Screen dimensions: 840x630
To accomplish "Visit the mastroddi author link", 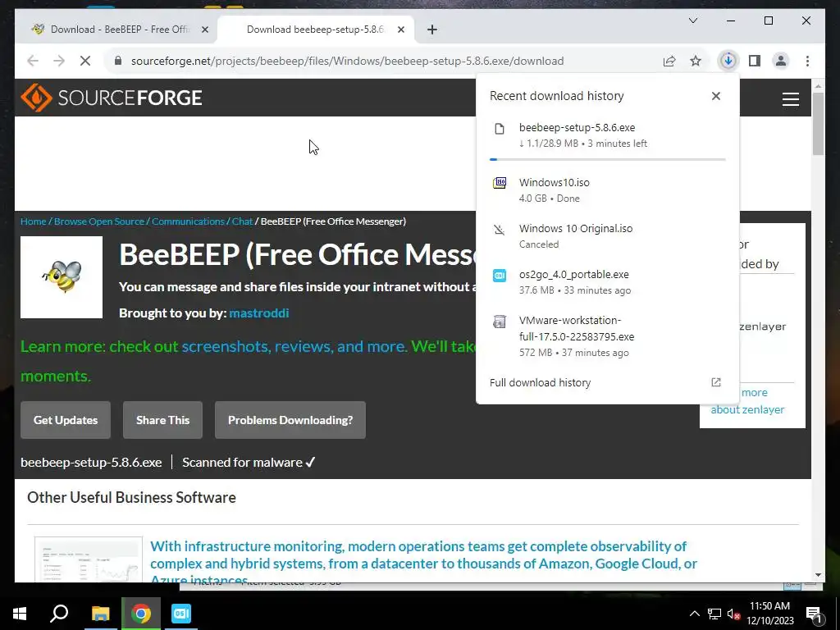I will [258, 313].
